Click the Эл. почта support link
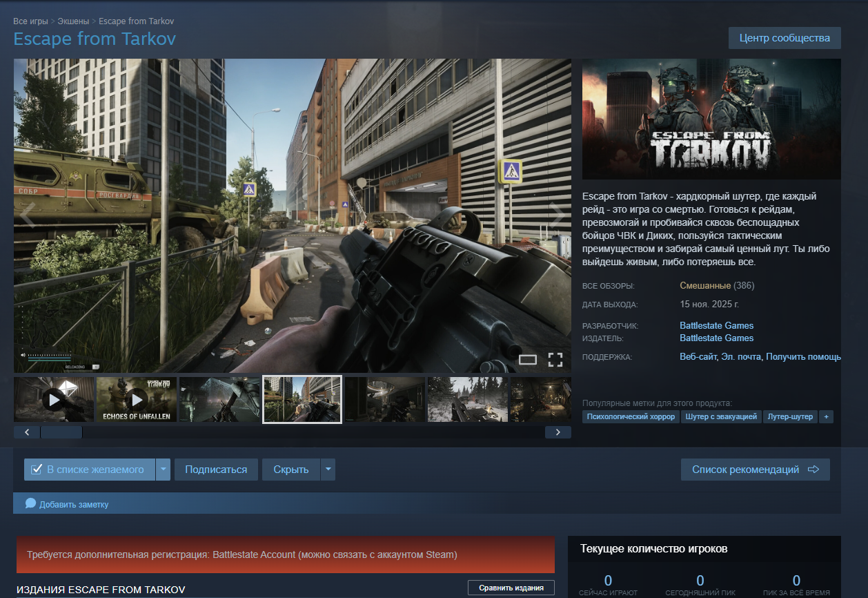This screenshot has width=868, height=598. click(x=741, y=357)
